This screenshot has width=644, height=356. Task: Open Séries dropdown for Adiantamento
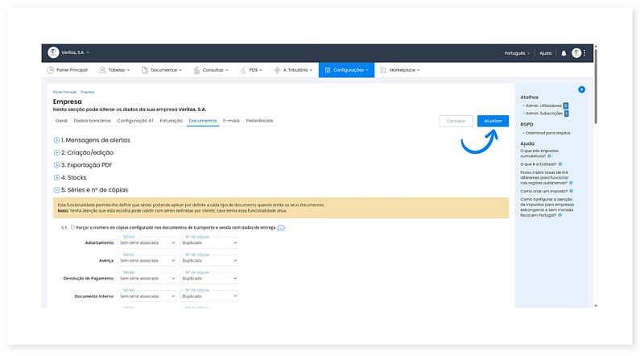pyautogui.click(x=147, y=242)
